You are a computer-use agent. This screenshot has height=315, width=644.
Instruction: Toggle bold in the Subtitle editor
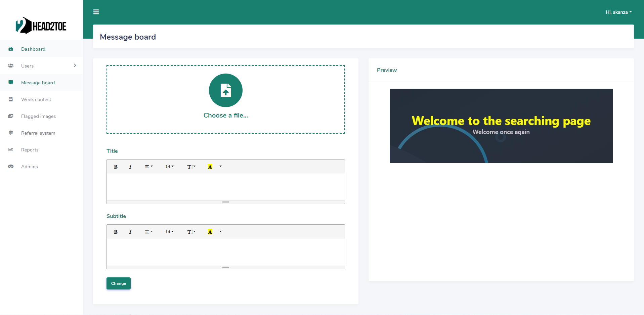(x=116, y=232)
